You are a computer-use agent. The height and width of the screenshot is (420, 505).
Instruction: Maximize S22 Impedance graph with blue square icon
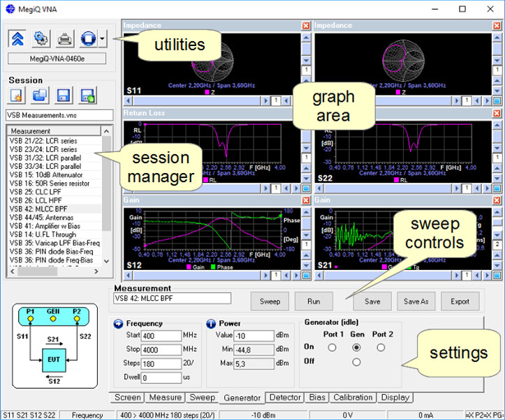click(497, 101)
